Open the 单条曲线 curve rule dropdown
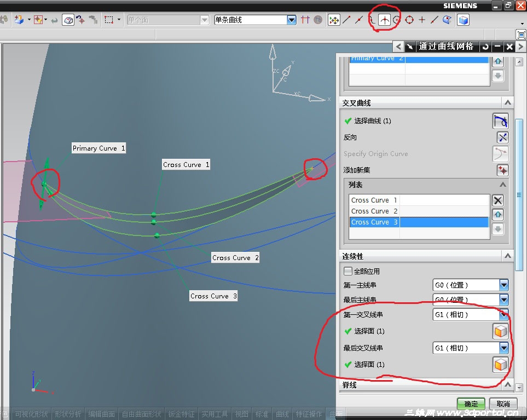Image resolution: width=527 pixels, height=420 pixels. coord(292,20)
